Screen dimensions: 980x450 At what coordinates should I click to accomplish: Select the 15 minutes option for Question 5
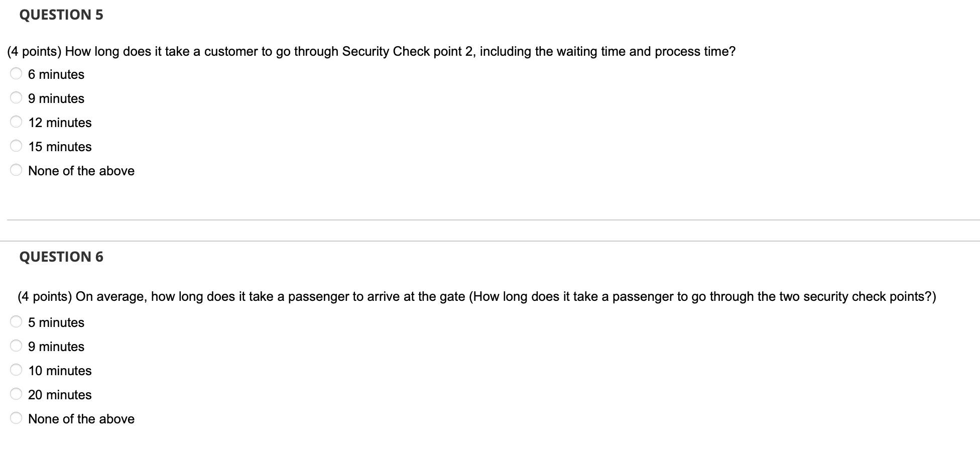[16, 146]
